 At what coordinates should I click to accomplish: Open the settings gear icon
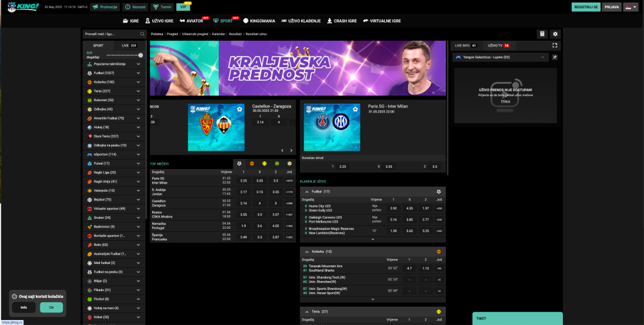pos(555,34)
